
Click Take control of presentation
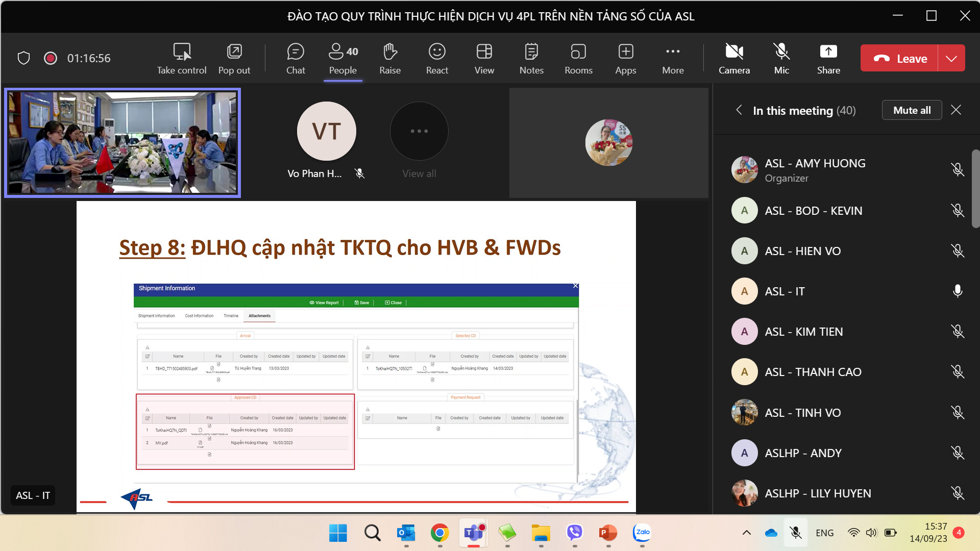[x=182, y=58]
